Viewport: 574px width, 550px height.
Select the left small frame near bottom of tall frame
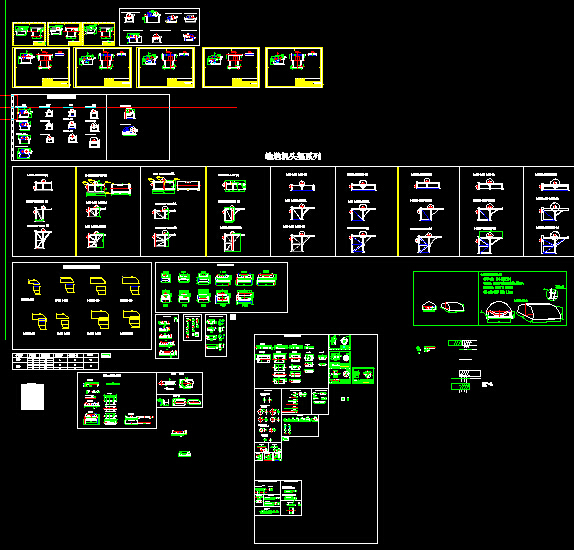click(268, 498)
